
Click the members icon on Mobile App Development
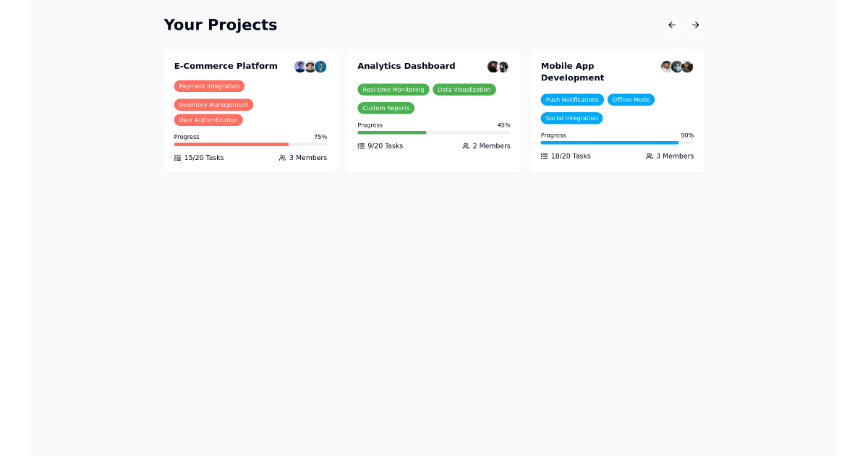649,156
